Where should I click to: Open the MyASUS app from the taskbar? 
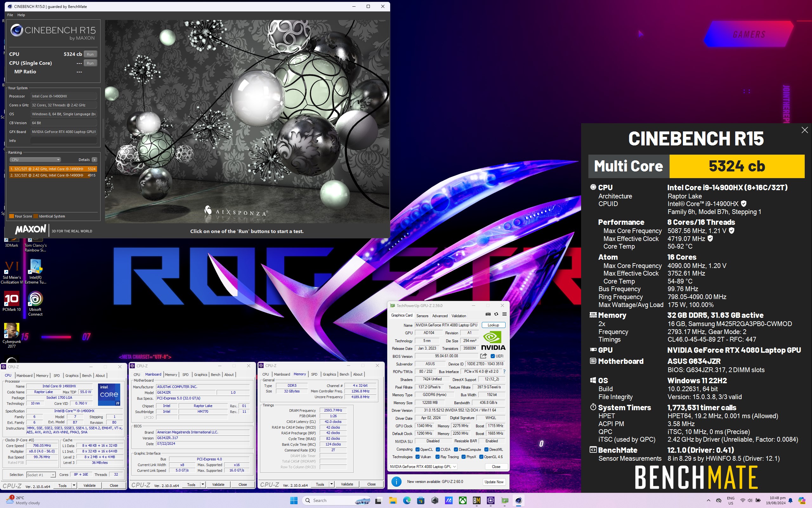(449, 500)
